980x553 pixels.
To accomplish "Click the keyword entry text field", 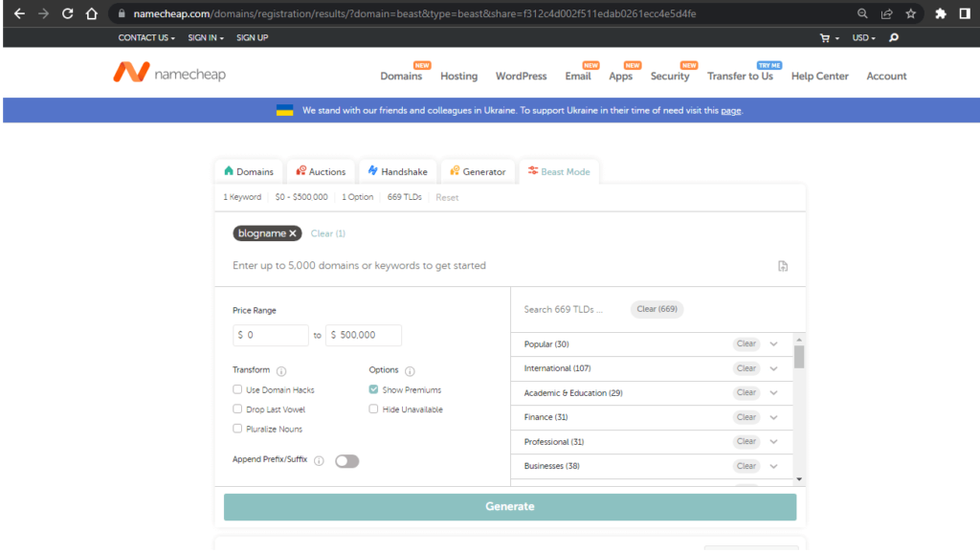I will [x=500, y=266].
